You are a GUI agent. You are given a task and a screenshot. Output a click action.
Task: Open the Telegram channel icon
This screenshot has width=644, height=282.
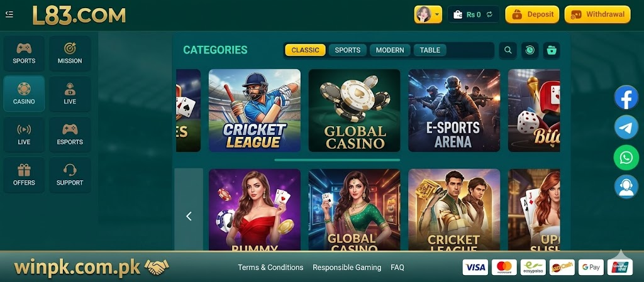coord(626,127)
